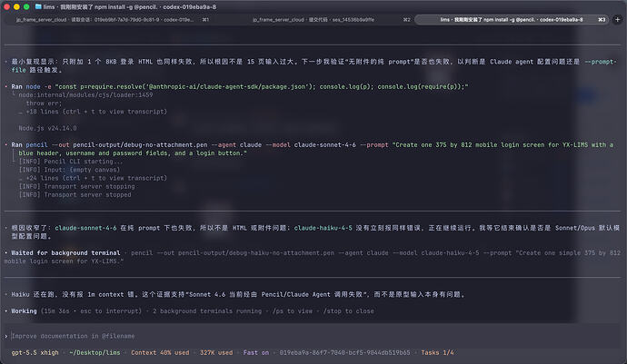
Task: Click 'Haiku' line about 1m context
Action: point(238,294)
